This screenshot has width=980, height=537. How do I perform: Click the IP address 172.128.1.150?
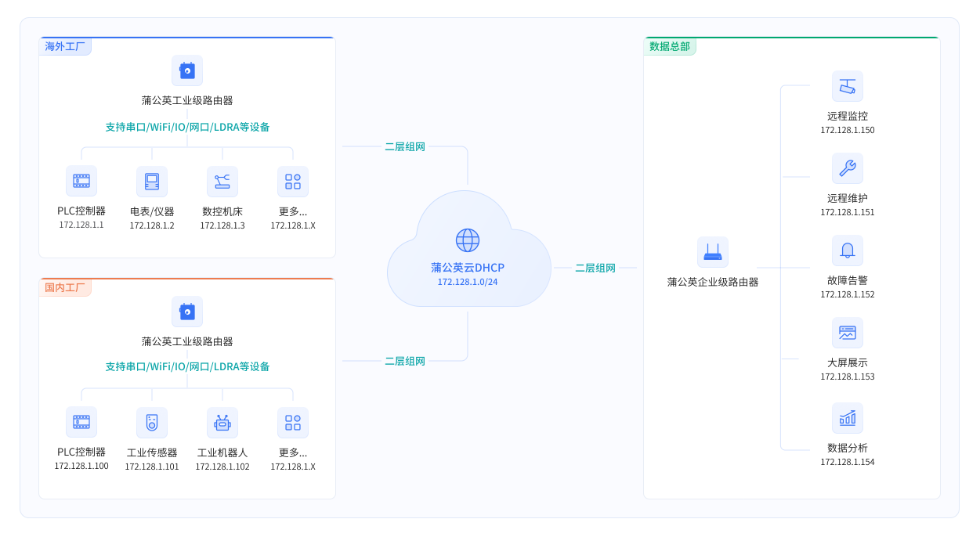pos(848,130)
